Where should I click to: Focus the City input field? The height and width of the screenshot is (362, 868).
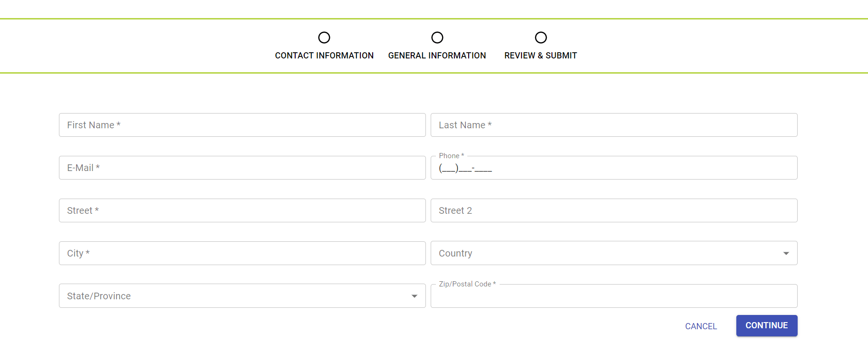coord(242,253)
